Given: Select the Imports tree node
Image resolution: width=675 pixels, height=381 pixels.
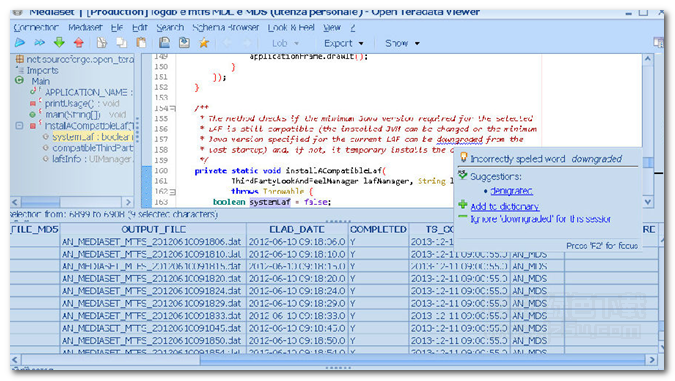Looking at the screenshot, I should [42, 70].
